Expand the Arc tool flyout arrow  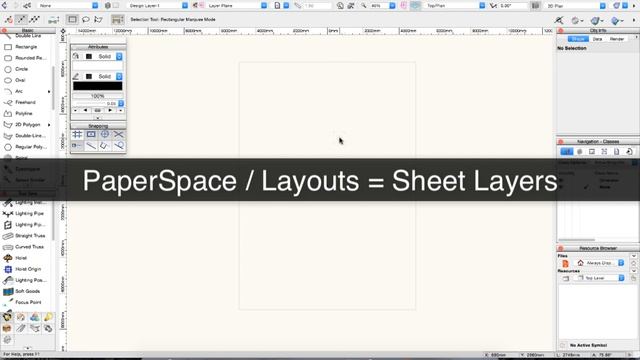pyautogui.click(x=49, y=91)
